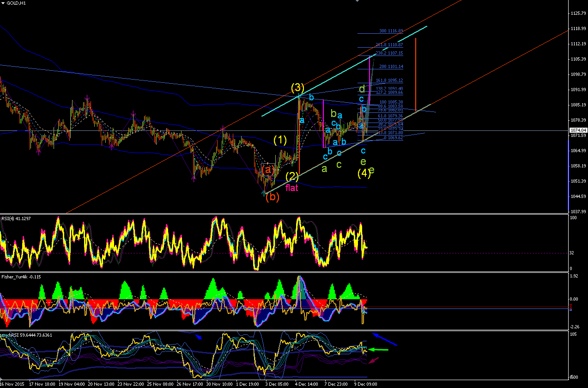Click Fibonacci level 300 1116.89
588x388 pixels.
tap(391, 31)
